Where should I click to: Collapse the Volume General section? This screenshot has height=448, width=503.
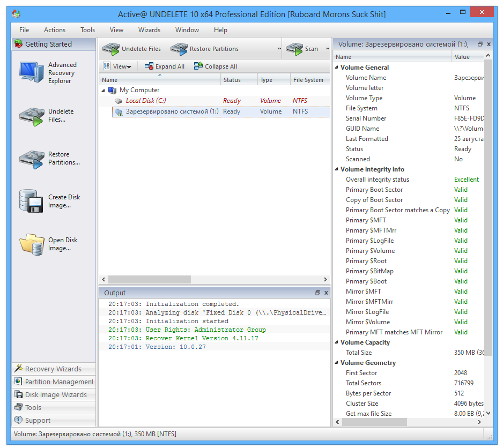[x=337, y=68]
